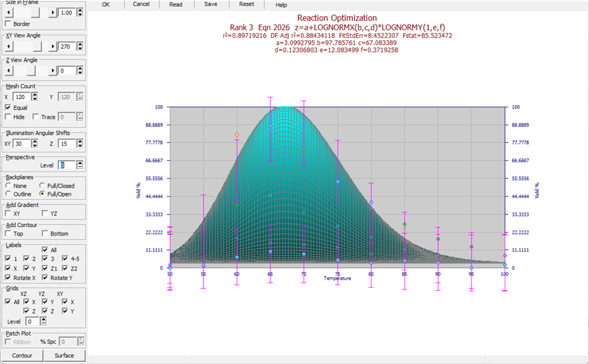Click the Surface button

(64, 355)
